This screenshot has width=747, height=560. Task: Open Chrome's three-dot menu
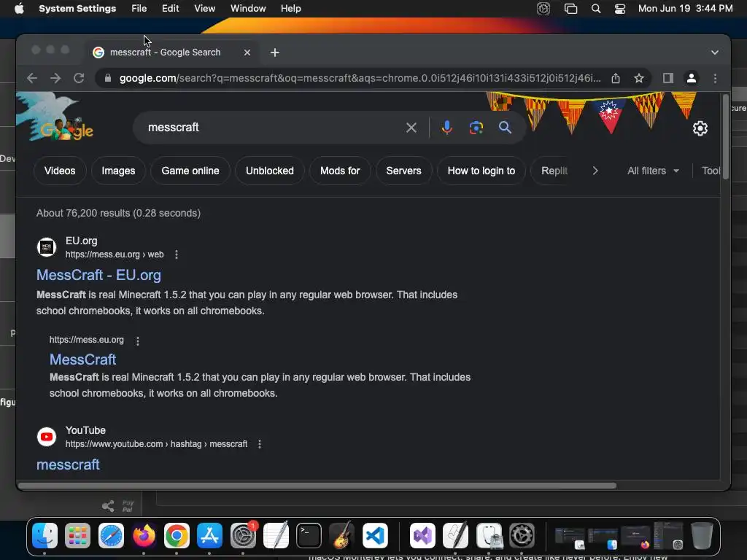[715, 78]
